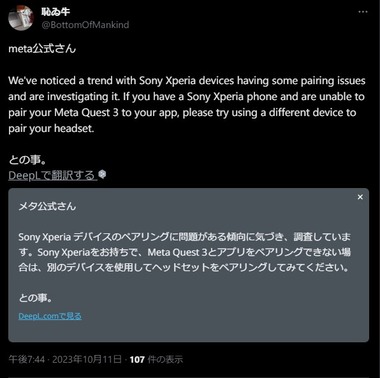
Task: Open the three-dot more options menu
Action: pos(363,12)
